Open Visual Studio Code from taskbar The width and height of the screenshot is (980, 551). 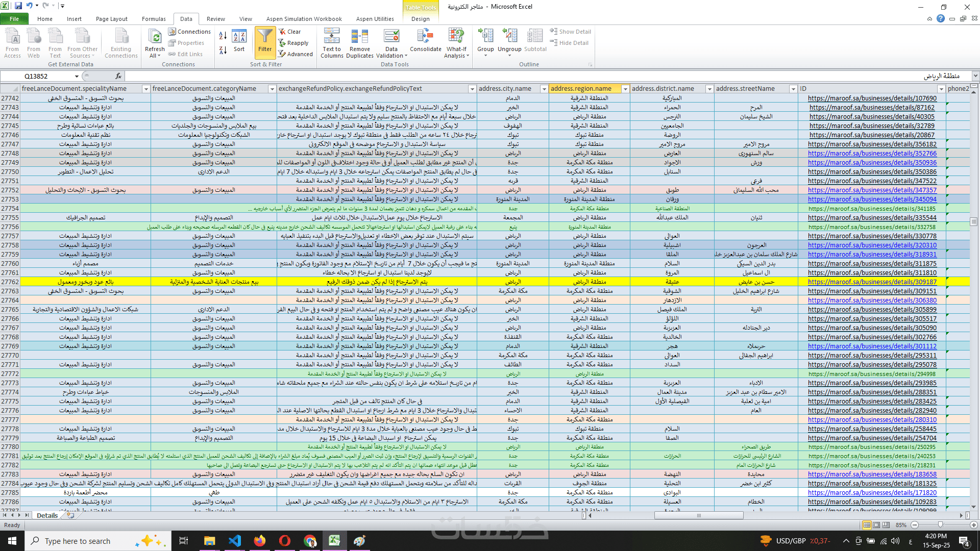[234, 541]
